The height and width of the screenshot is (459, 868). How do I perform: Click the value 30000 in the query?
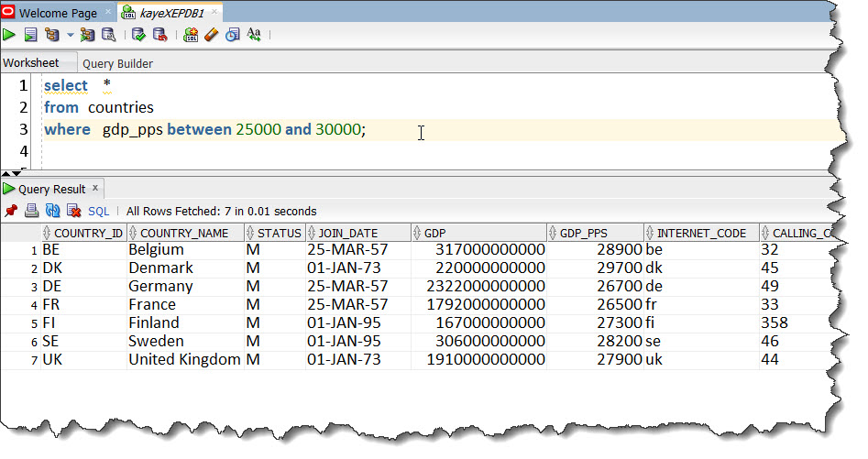(x=338, y=129)
